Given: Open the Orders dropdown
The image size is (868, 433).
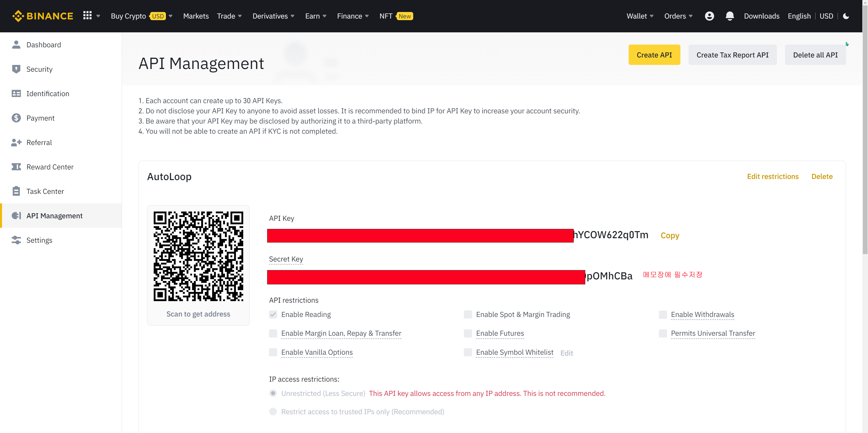Looking at the screenshot, I should point(678,16).
